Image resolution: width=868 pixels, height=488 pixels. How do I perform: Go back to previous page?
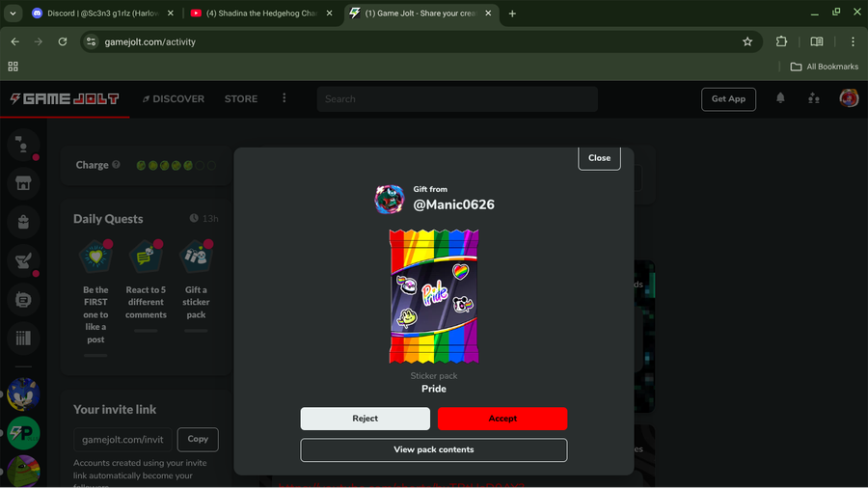tap(14, 42)
